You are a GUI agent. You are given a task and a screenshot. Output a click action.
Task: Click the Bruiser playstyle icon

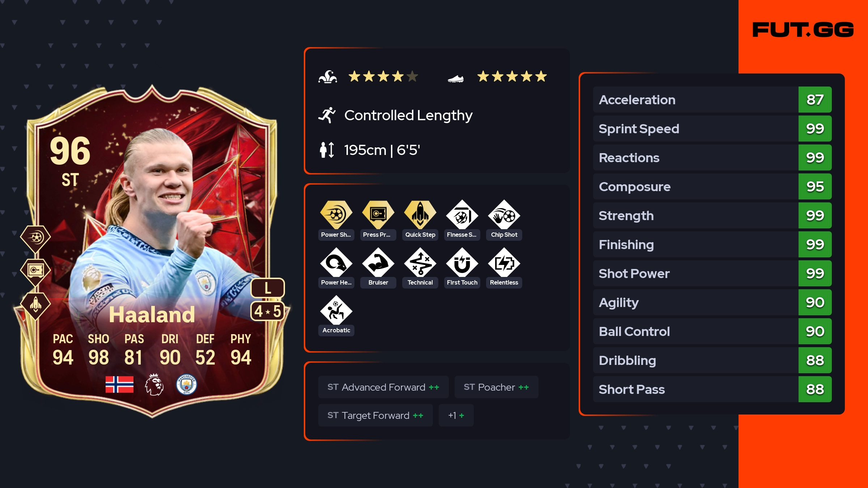pos(378,263)
